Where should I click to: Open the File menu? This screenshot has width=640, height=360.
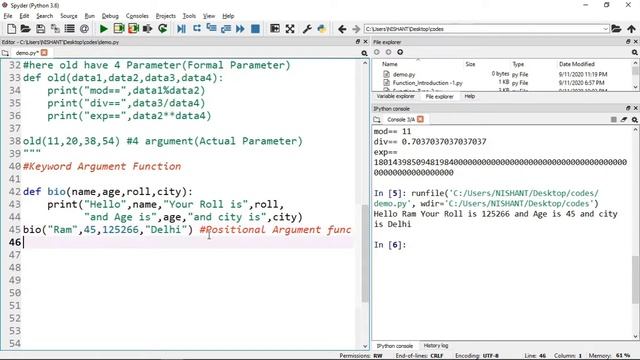(8, 16)
